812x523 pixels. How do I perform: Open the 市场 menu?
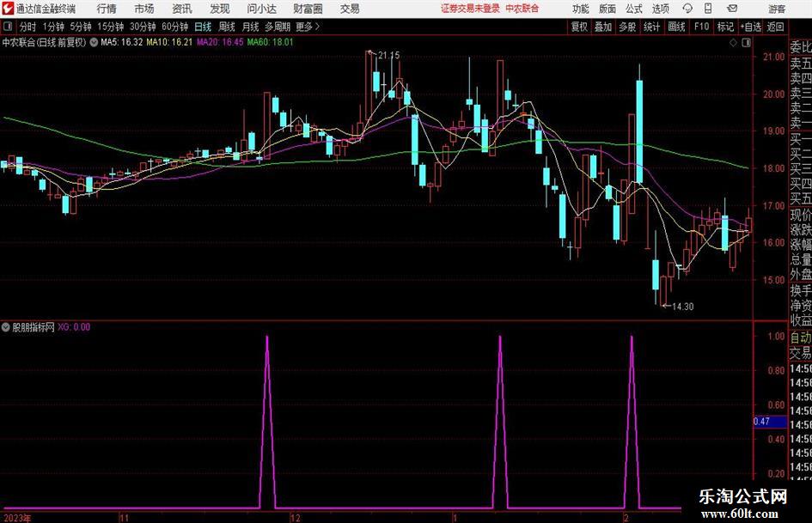[144, 9]
